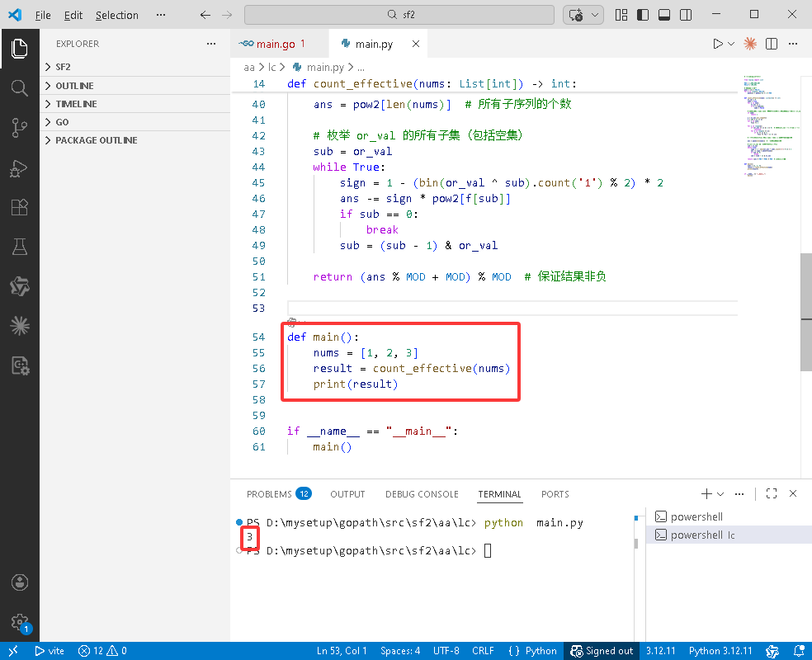Viewport: 812px width, 660px height.
Task: Open the Extensions view
Action: click(x=19, y=207)
